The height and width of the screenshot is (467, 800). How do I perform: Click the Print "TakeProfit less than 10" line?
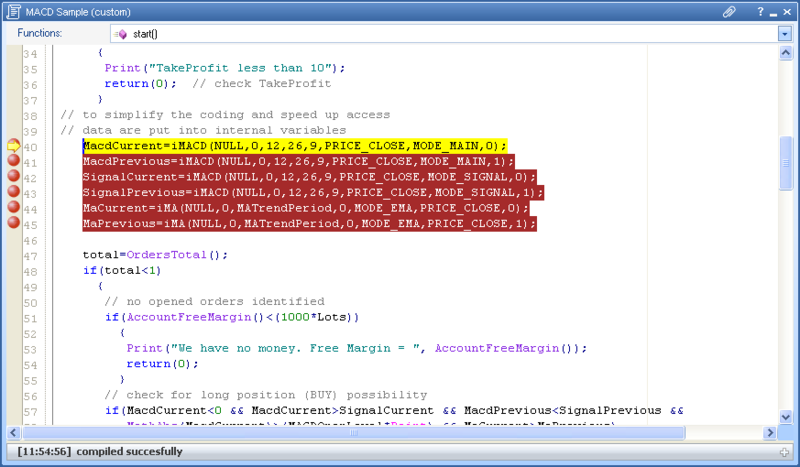(225, 68)
